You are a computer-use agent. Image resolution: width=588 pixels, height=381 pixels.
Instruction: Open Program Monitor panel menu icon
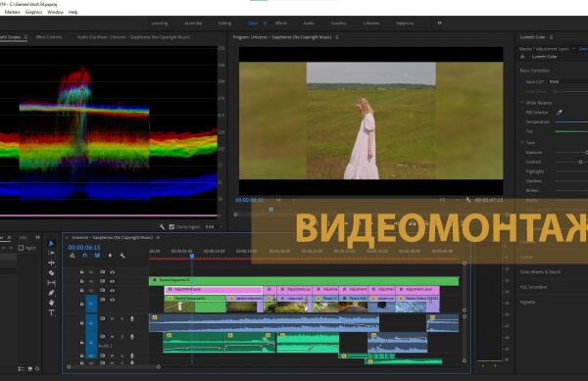click(337, 37)
